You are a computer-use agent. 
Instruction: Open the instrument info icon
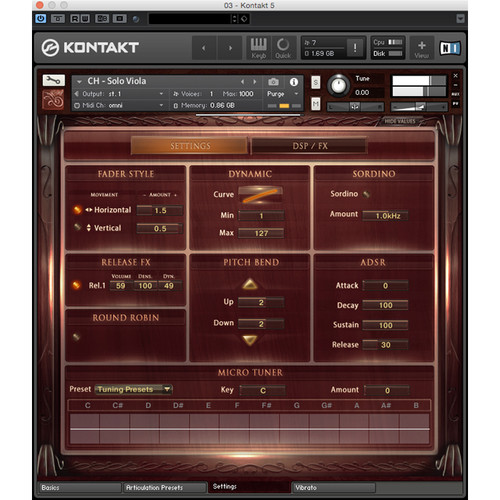point(294,82)
